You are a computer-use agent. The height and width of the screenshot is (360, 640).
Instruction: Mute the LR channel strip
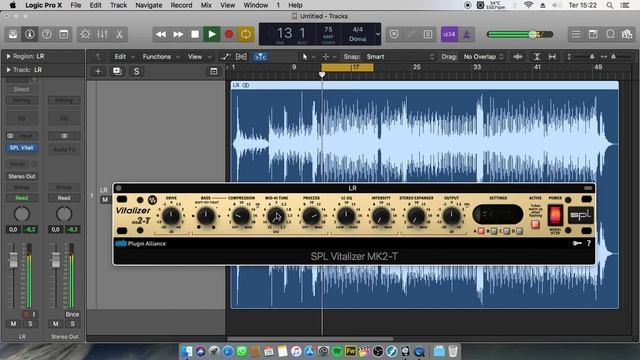pos(13,324)
